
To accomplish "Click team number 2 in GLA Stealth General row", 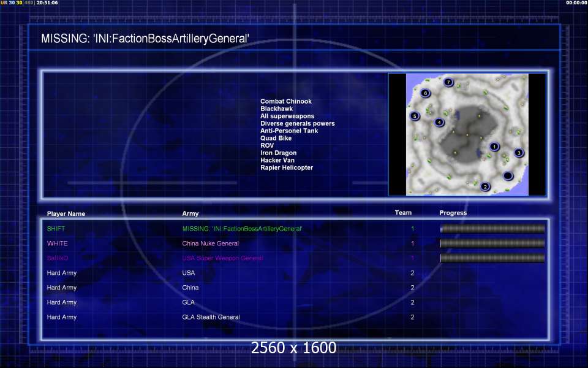I will 412,317.
